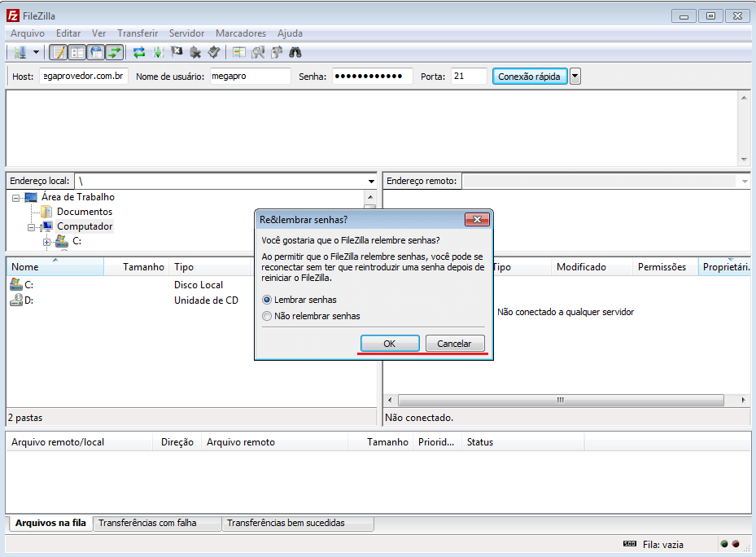Click the Cancelar button
The width and height of the screenshot is (756, 557).
(455, 344)
